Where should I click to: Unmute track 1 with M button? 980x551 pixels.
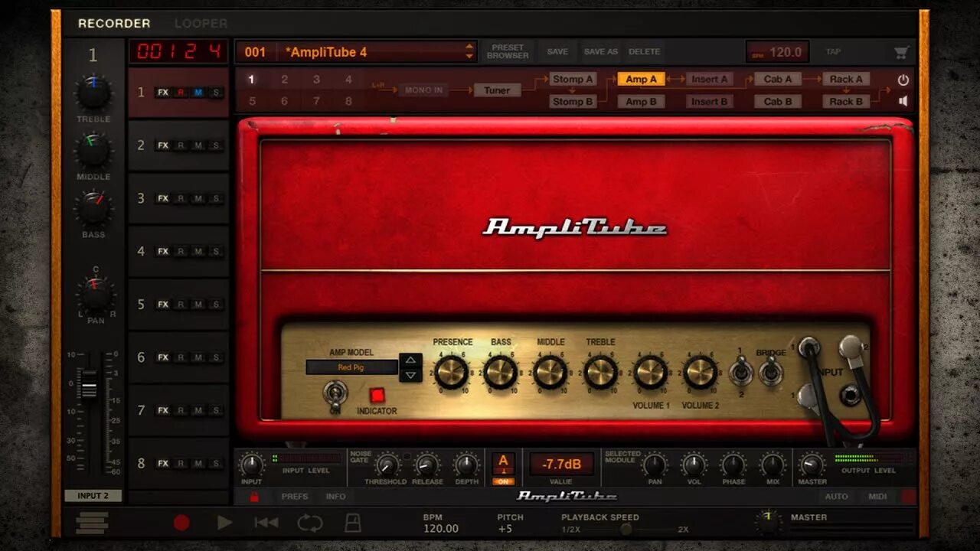point(198,93)
